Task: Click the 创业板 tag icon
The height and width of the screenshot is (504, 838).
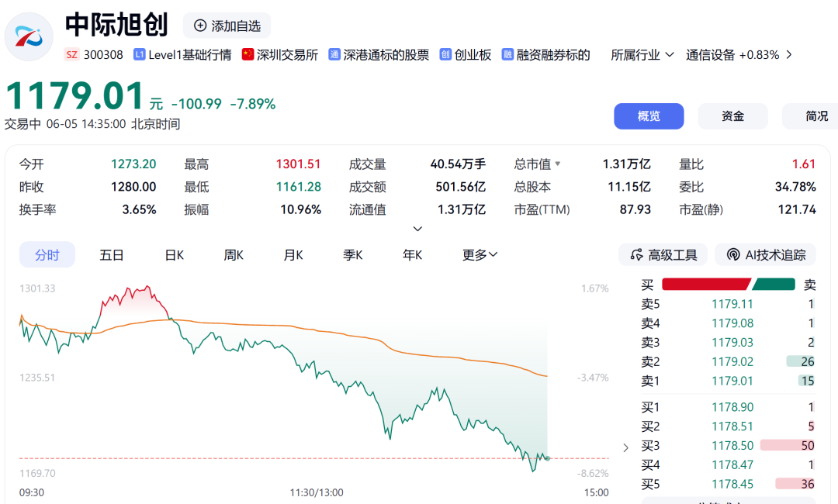Action: pyautogui.click(x=445, y=54)
